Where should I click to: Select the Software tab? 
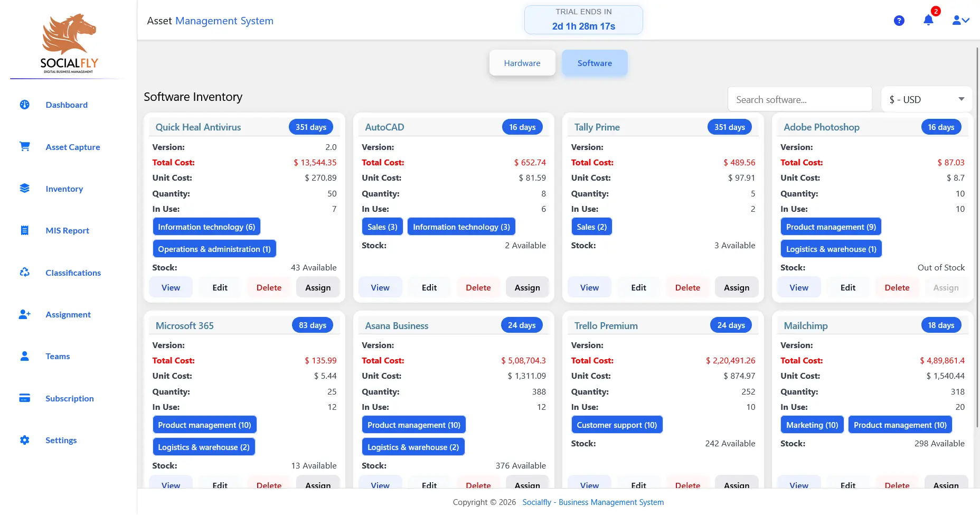(595, 62)
